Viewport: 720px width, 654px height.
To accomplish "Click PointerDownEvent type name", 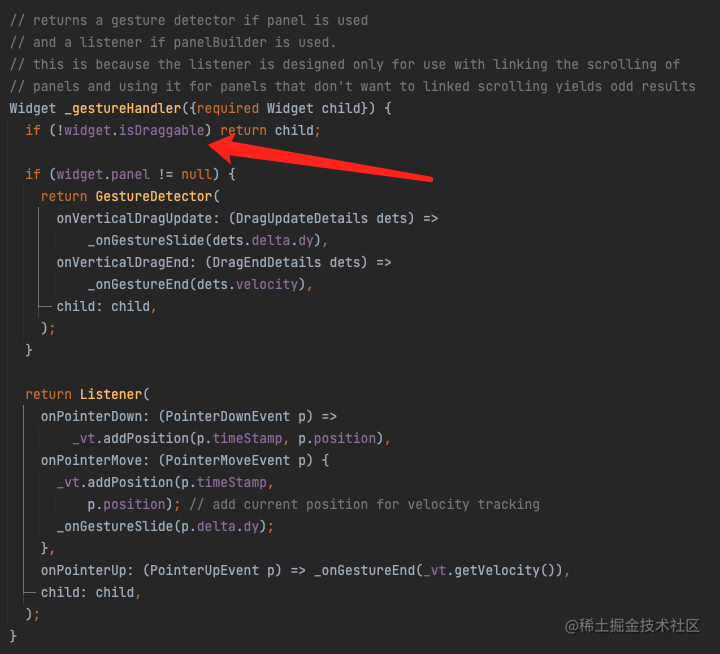I will click(x=228, y=417).
